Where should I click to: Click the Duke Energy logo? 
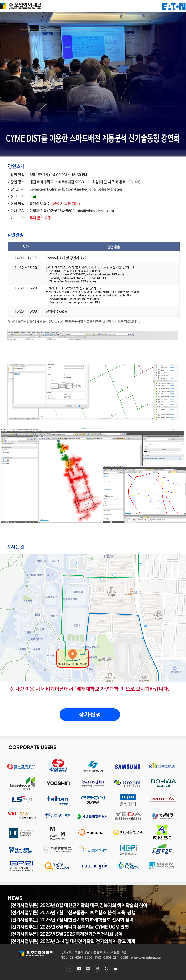(x=128, y=866)
